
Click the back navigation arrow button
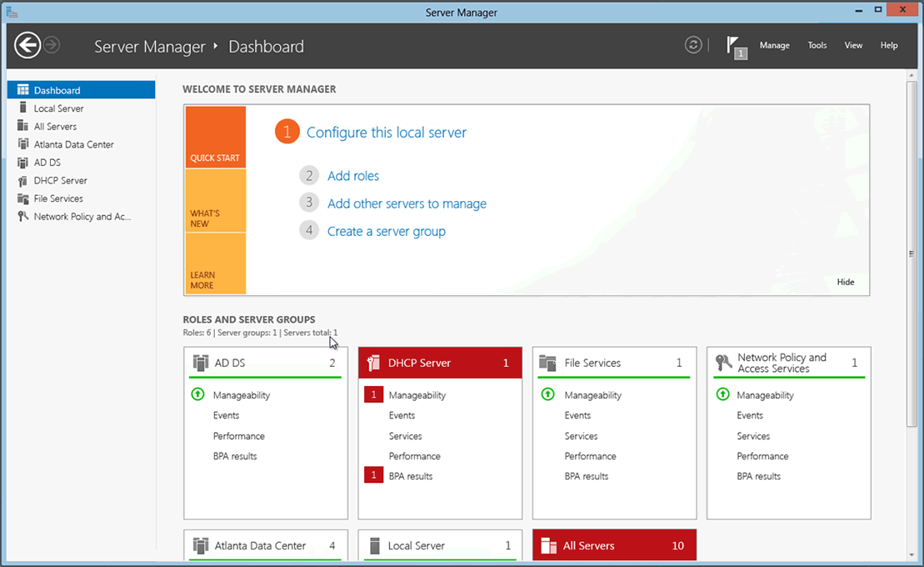pyautogui.click(x=27, y=45)
